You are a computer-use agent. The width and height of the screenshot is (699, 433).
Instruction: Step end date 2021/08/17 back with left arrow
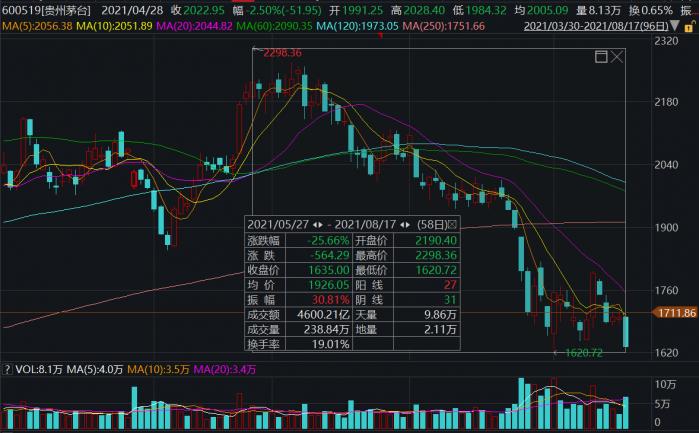(x=402, y=225)
